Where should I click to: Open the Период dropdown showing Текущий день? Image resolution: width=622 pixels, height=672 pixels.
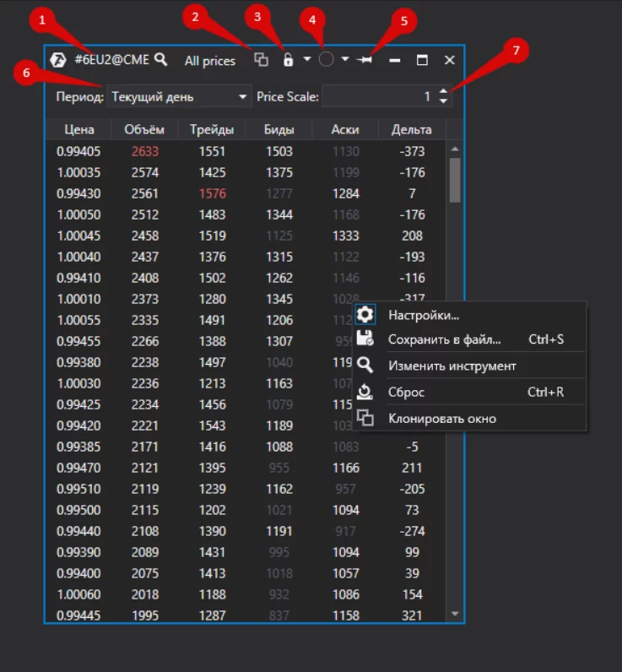pyautogui.click(x=180, y=97)
